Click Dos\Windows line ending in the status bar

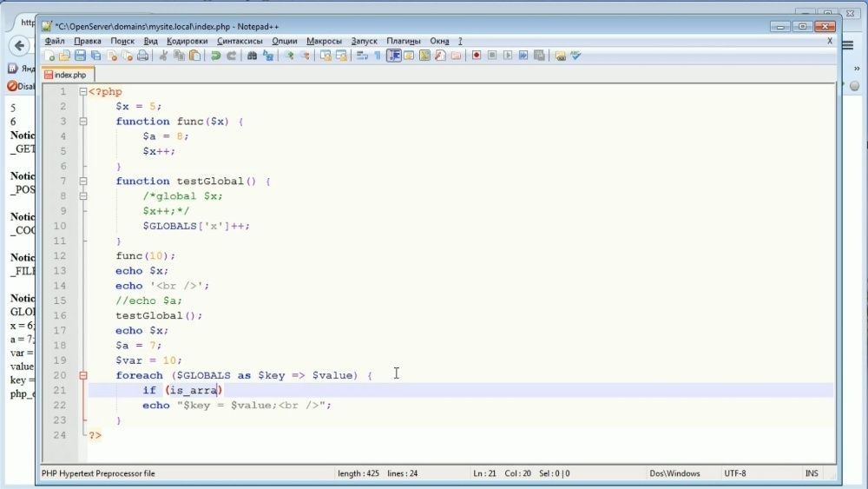pos(674,473)
